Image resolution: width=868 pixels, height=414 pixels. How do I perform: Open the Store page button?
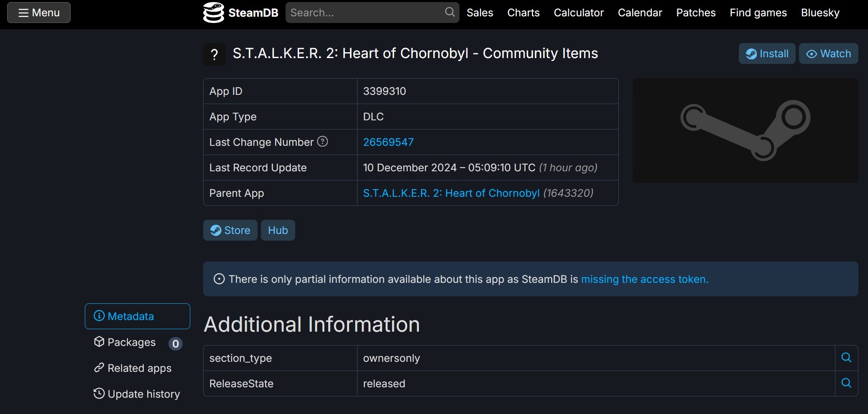click(x=230, y=230)
